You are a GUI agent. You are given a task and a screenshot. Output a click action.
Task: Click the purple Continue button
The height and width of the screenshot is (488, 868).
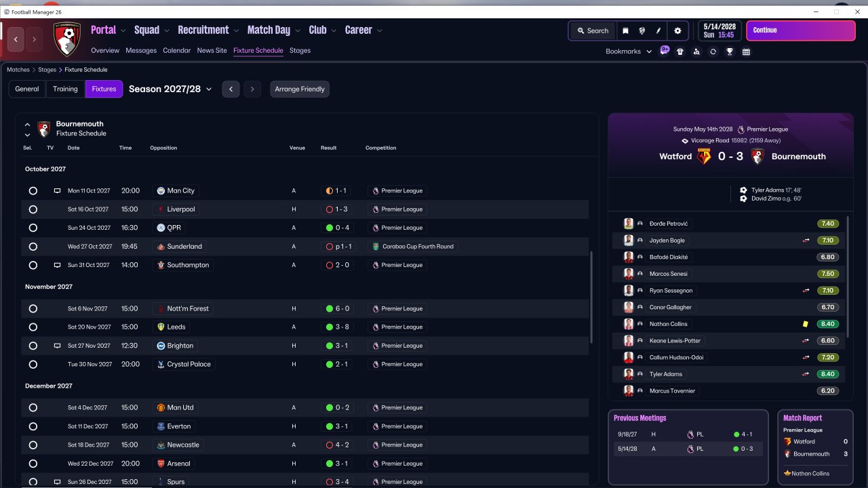801,30
